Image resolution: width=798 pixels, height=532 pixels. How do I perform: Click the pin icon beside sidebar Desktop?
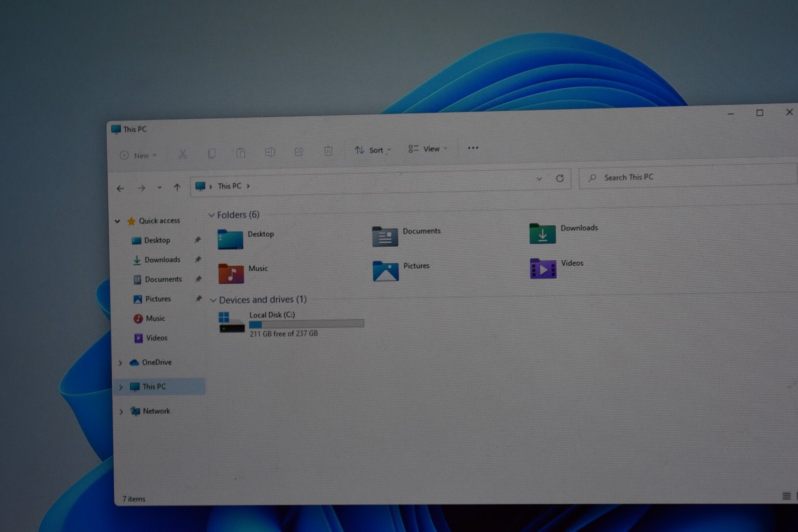(198, 240)
